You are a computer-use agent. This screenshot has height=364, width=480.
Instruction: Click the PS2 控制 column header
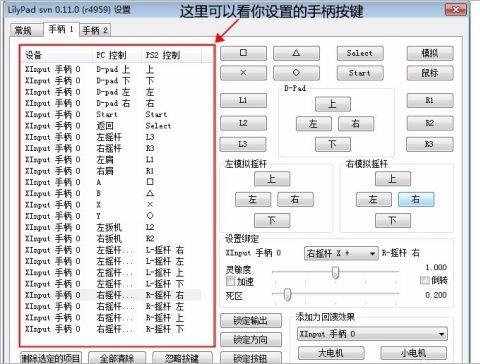point(172,55)
